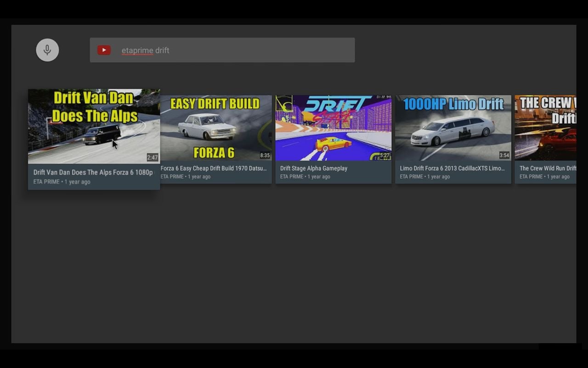The image size is (588, 368).
Task: Select title "Drift Stage Alpha Gameplay"
Action: click(314, 168)
